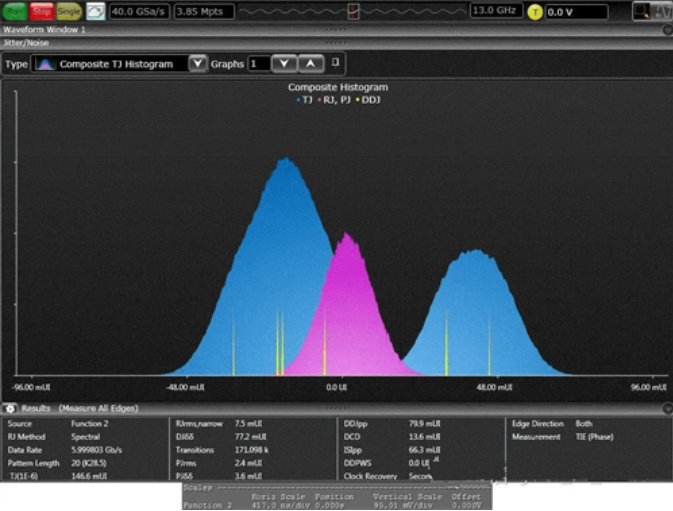Click the yellow DDJ legend entry
The width and height of the screenshot is (673, 511).
(368, 100)
